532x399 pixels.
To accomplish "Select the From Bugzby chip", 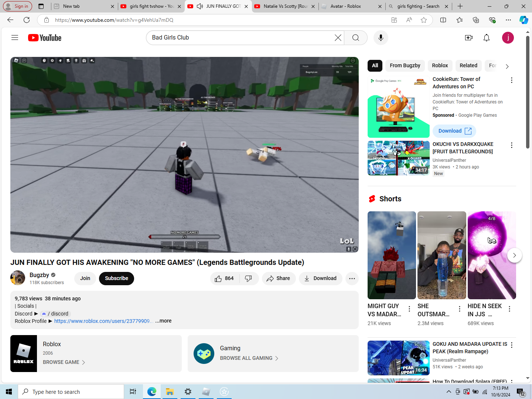I will [405, 66].
